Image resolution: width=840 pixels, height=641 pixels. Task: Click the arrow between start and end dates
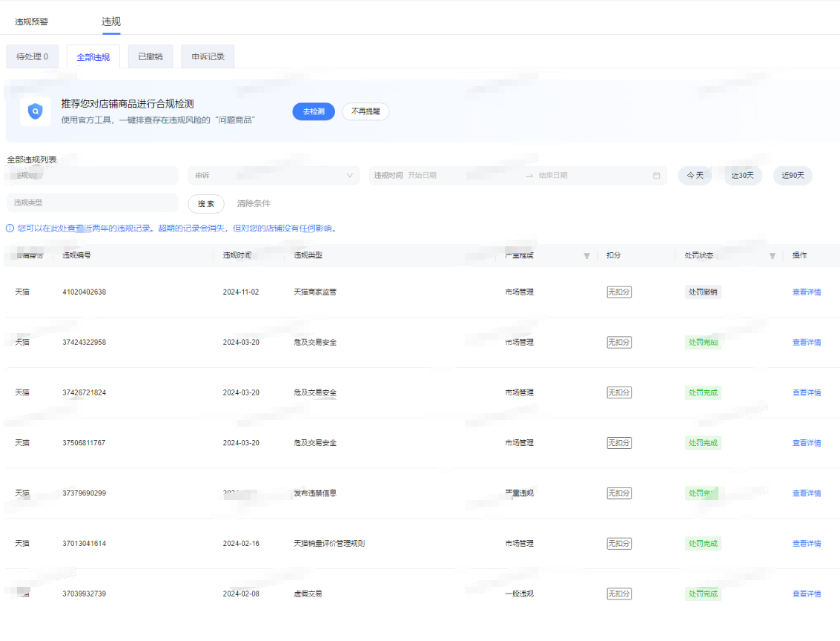(x=529, y=176)
